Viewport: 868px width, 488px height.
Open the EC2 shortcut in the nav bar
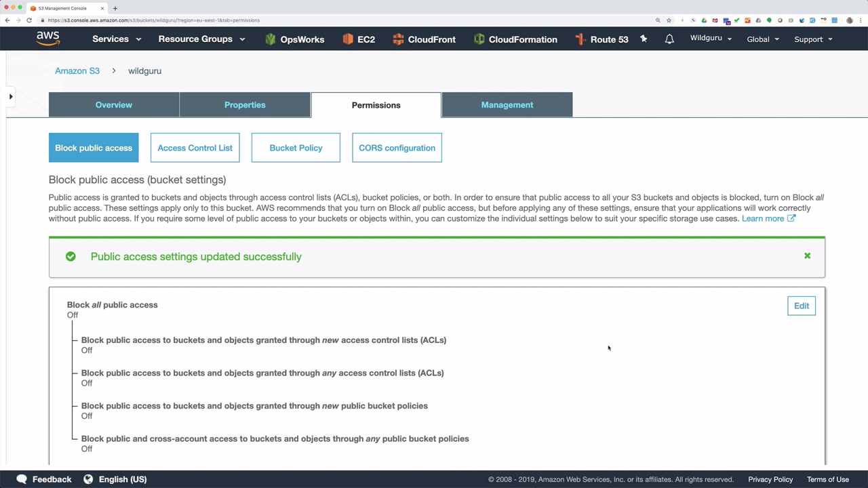coord(359,39)
